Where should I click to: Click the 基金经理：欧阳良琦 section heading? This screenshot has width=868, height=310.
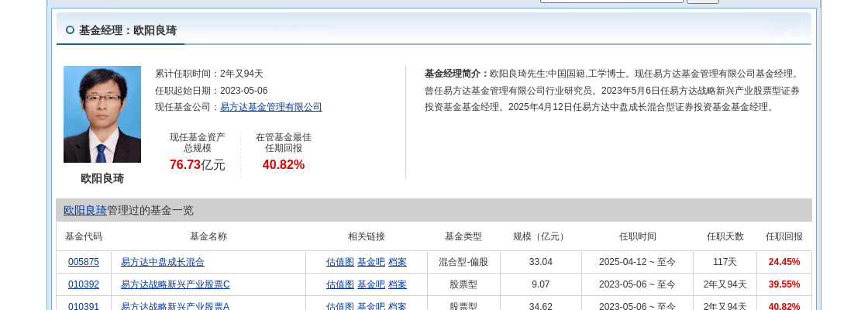click(x=128, y=30)
